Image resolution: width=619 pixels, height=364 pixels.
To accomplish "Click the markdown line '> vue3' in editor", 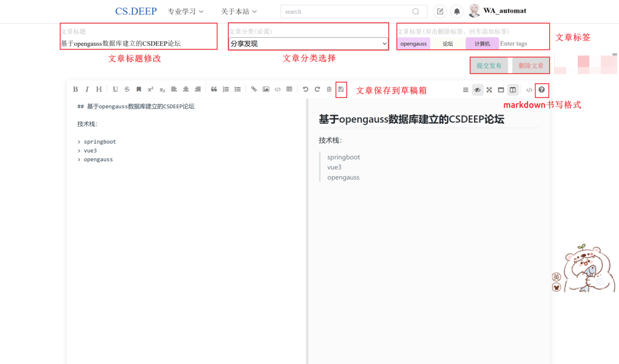I will [x=87, y=150].
